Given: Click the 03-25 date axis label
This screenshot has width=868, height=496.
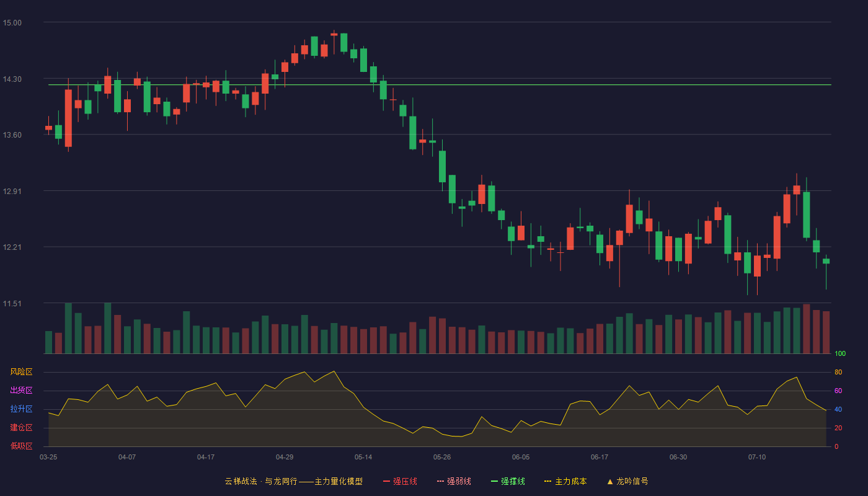Looking at the screenshot, I should tap(48, 457).
